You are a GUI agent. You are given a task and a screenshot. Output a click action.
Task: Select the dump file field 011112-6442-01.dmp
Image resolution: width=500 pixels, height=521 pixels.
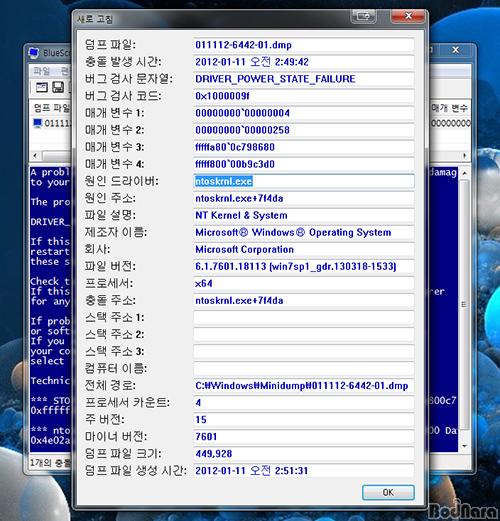[304, 45]
